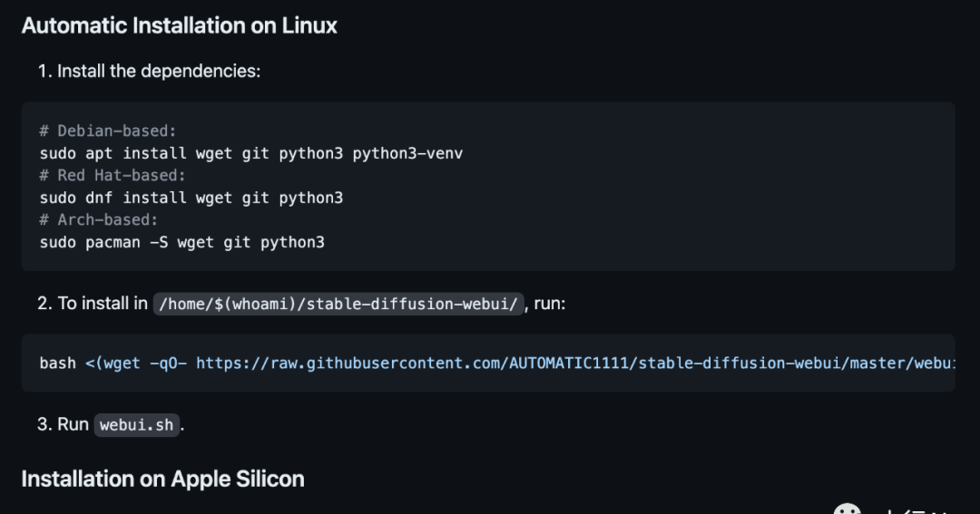Click the 'sudo apt install' command line

tap(251, 153)
